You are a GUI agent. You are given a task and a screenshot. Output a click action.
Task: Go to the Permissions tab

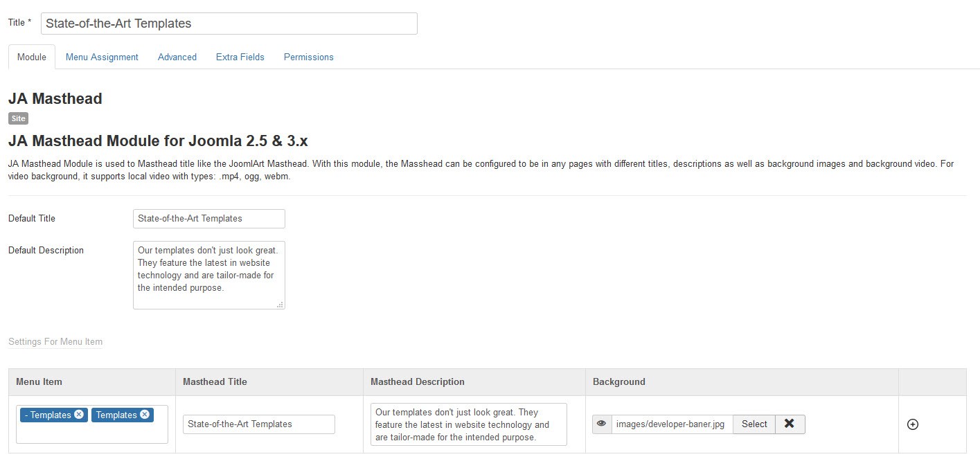(x=309, y=57)
